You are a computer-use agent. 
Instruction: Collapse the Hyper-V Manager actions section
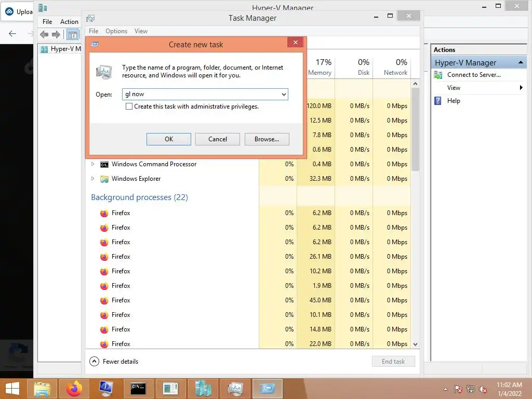(x=521, y=63)
